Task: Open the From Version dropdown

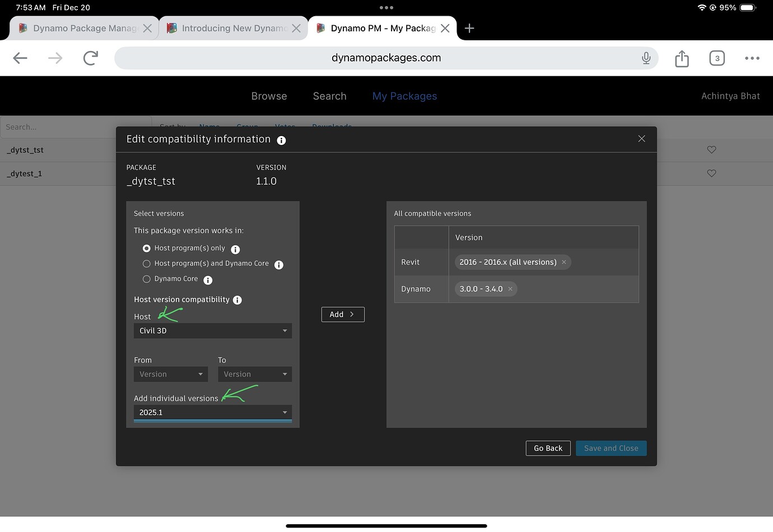Action: click(x=171, y=374)
